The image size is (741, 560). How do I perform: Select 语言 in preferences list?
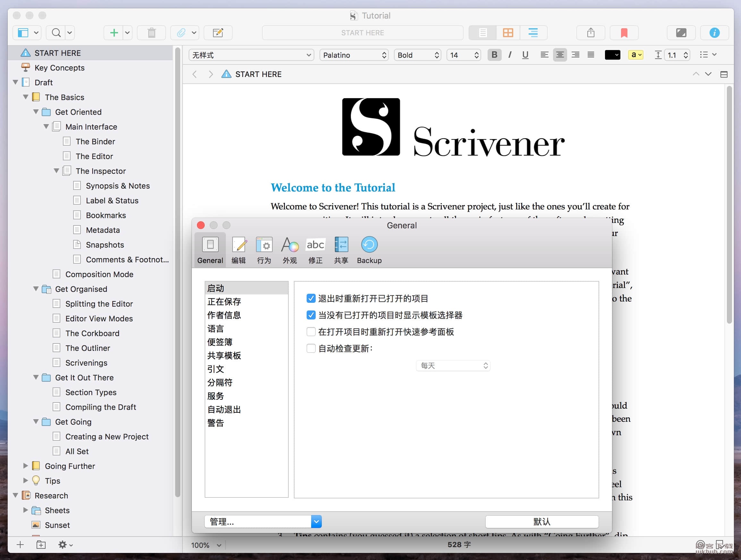247,328
